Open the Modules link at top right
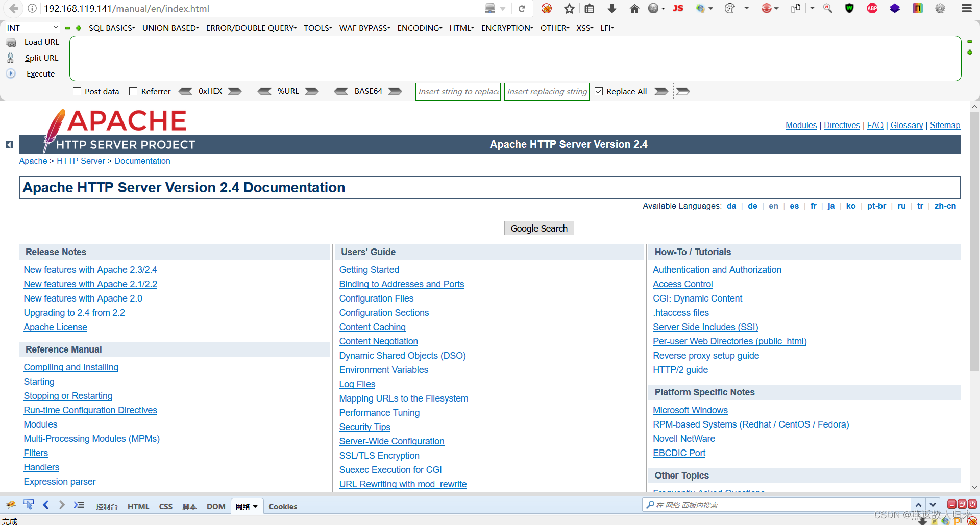This screenshot has height=525, width=980. click(x=801, y=125)
